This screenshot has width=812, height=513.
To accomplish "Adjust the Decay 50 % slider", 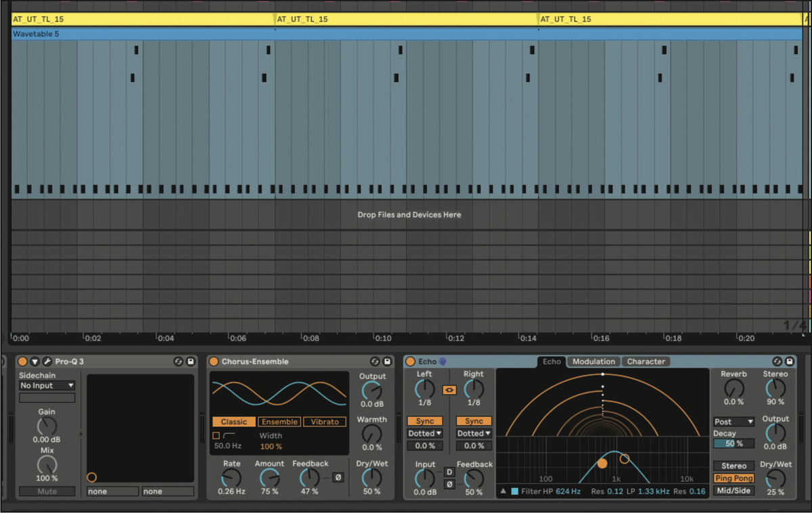I will click(x=734, y=443).
